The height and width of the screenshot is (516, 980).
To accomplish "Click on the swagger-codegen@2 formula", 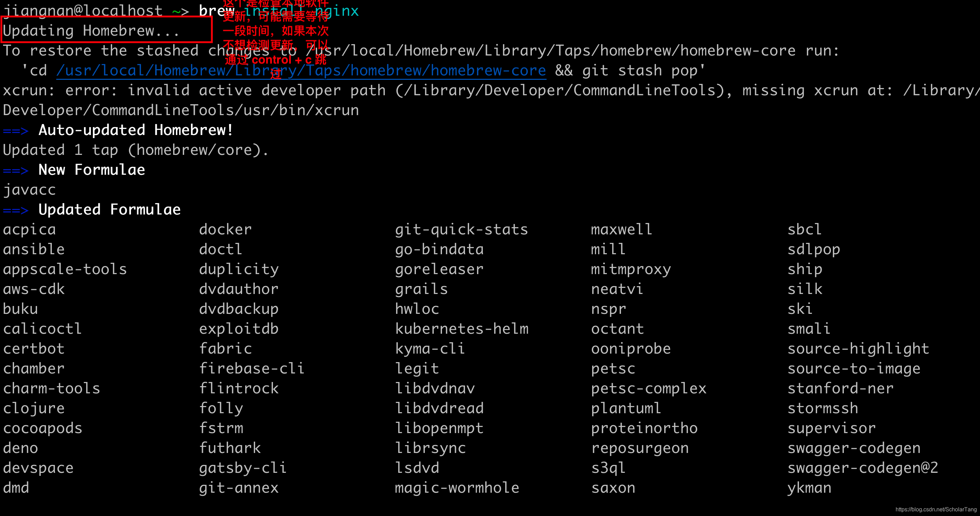I will [x=862, y=467].
